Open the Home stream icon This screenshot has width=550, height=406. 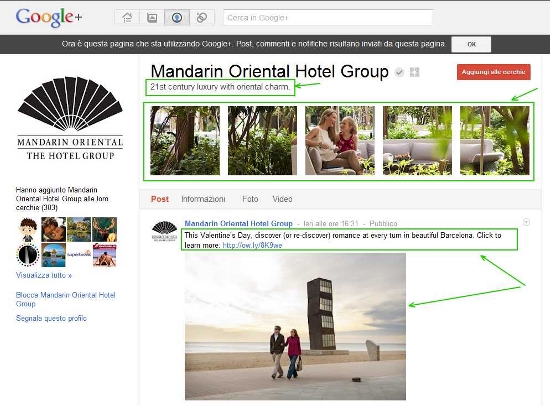[x=127, y=18]
